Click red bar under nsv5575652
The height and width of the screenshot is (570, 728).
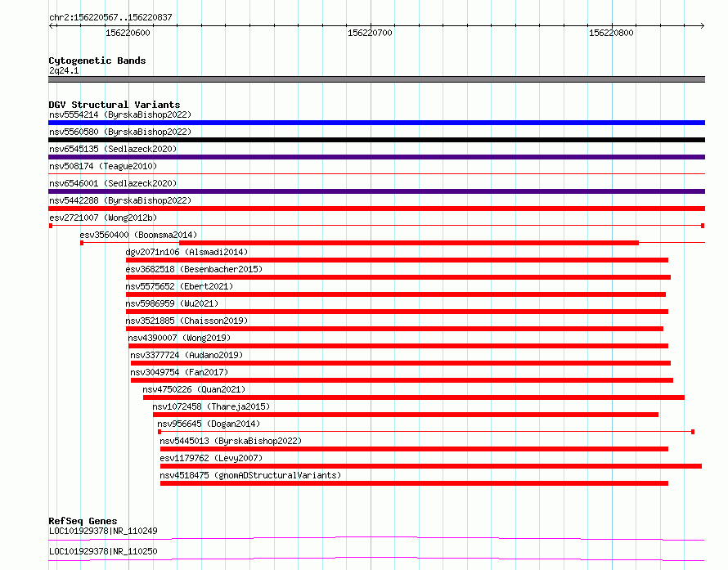[x=396, y=294]
